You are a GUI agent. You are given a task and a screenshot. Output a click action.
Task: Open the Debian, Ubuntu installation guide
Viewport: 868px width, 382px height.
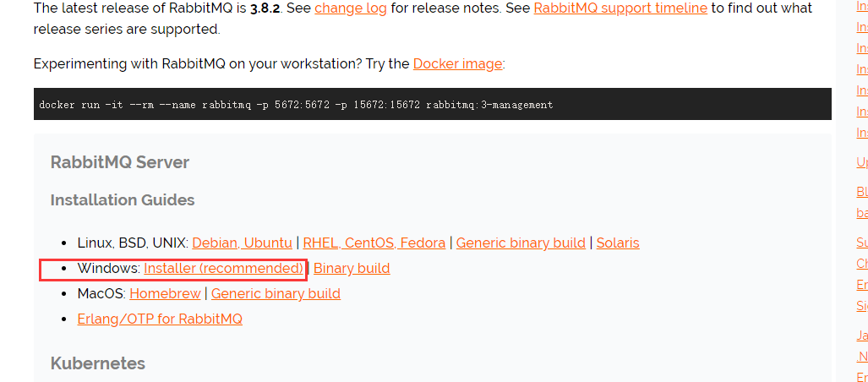(x=242, y=243)
